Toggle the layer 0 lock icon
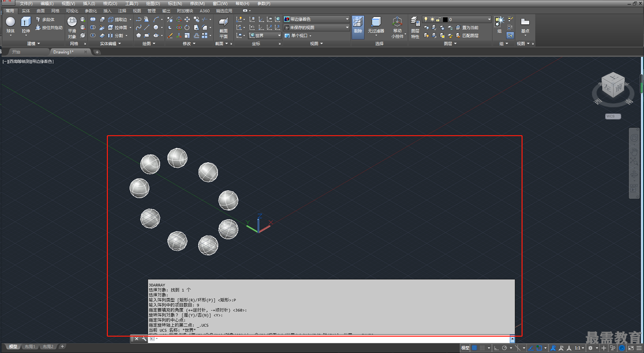 [438, 19]
